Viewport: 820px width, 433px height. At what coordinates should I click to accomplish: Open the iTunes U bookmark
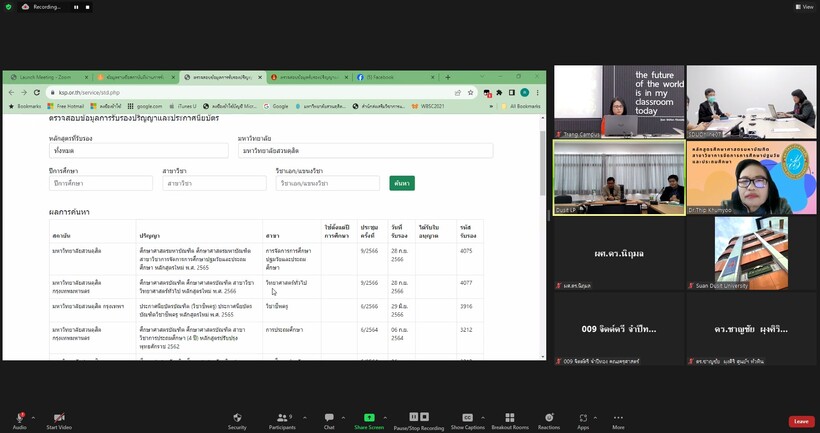pyautogui.click(x=183, y=106)
